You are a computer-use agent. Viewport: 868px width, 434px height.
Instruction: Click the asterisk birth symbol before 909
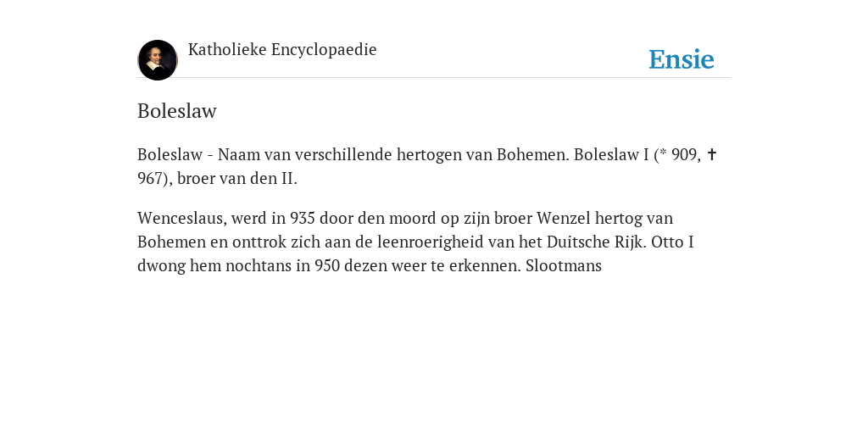[x=663, y=153]
